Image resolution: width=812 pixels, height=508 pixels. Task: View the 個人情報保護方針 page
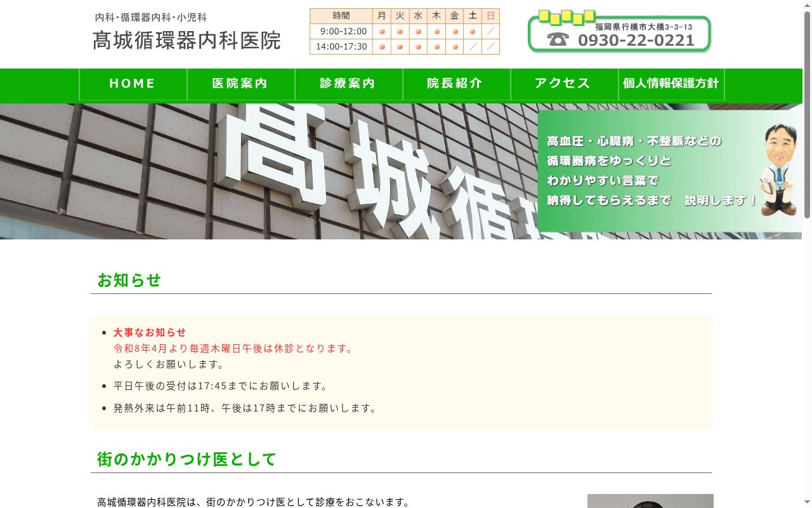[x=671, y=84]
